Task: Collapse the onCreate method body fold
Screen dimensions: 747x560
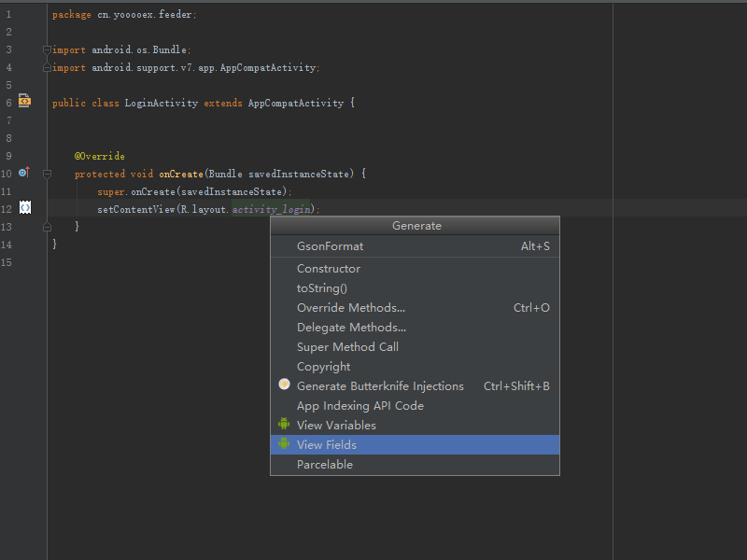Action: tap(46, 174)
